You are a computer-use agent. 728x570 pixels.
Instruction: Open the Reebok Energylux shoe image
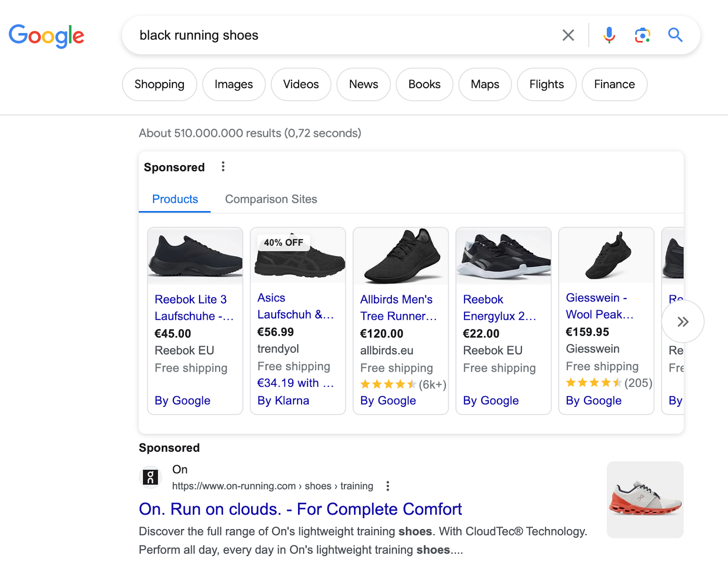pyautogui.click(x=504, y=256)
